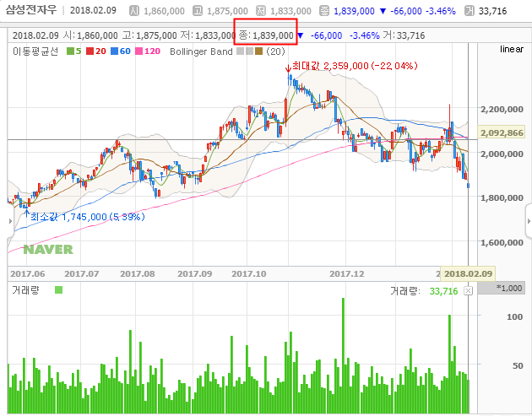Screen dimensions: 532x416
Task: Toggle the red 20-day moving average swatch
Action: tap(90, 51)
